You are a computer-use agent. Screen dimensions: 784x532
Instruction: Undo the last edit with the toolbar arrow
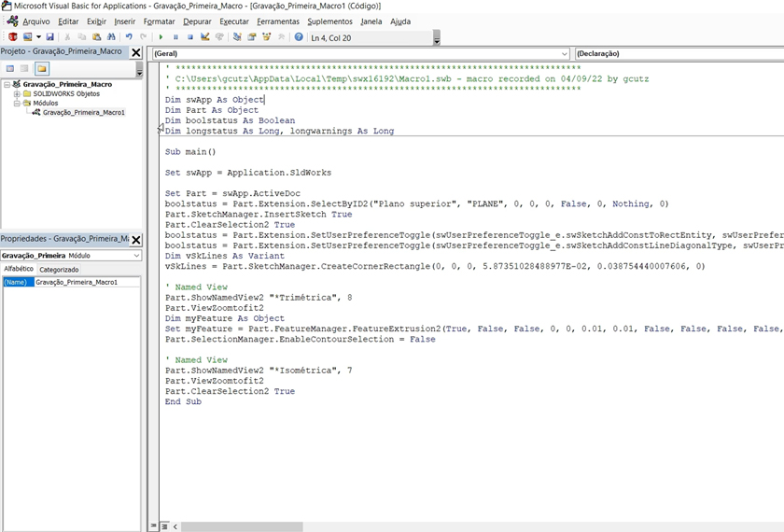(x=129, y=37)
